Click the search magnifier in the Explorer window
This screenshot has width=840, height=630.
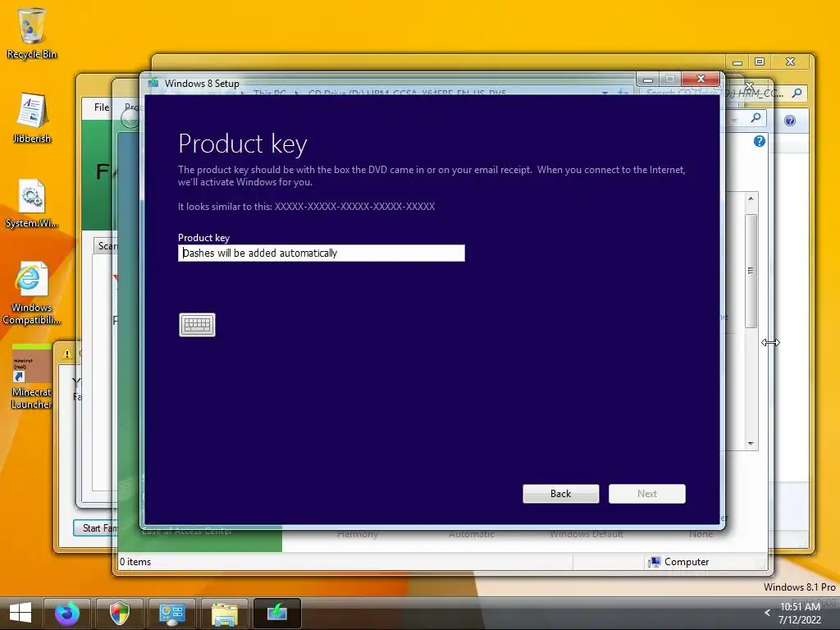797,94
